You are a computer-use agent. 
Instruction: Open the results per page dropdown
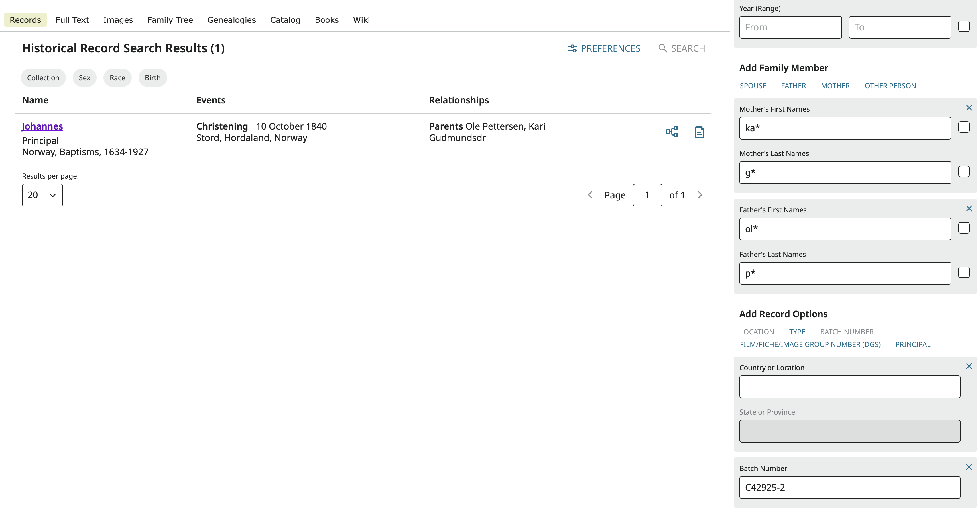42,195
